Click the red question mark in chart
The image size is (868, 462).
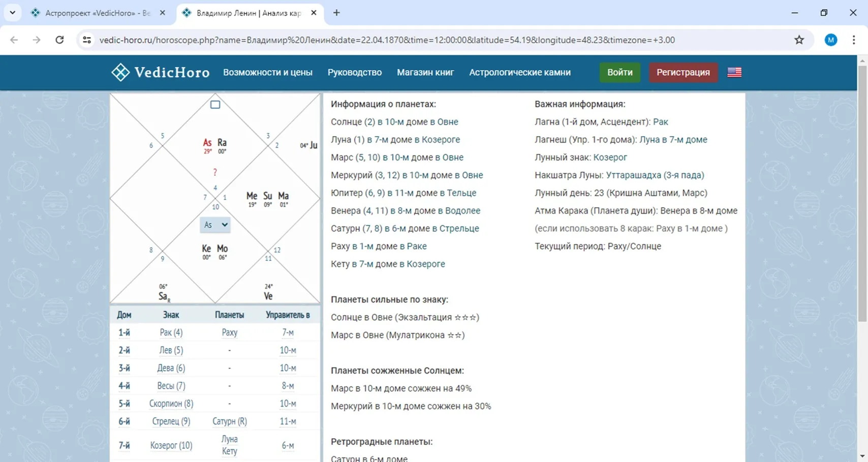[215, 172]
